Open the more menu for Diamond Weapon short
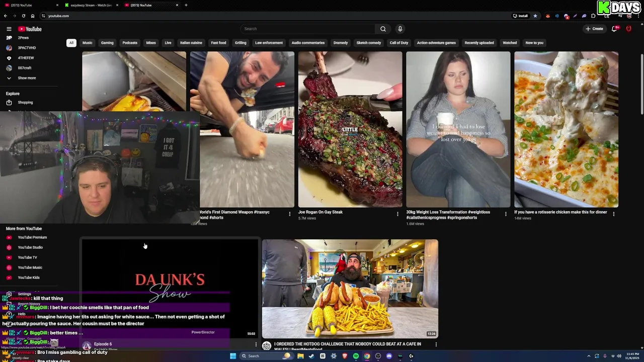644x362 pixels. [x=289, y=214]
